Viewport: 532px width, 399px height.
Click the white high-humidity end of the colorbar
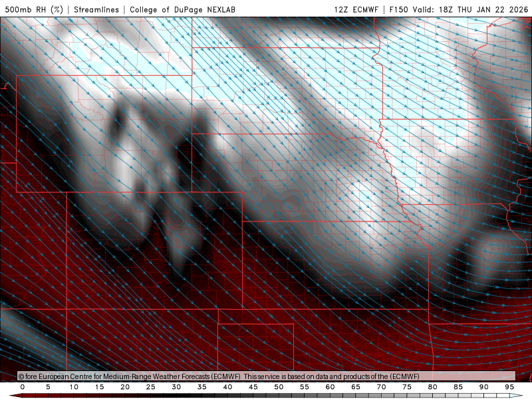pyautogui.click(x=517, y=396)
